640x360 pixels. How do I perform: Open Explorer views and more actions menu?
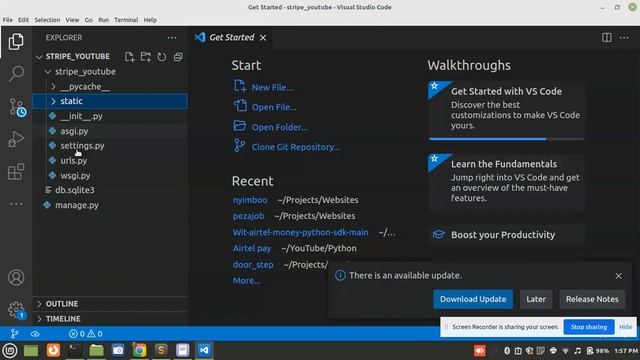(172, 38)
